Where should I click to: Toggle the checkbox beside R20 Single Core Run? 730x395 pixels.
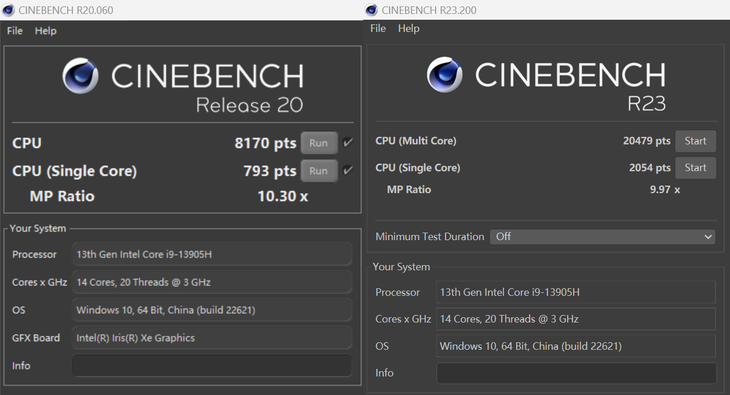pos(348,170)
